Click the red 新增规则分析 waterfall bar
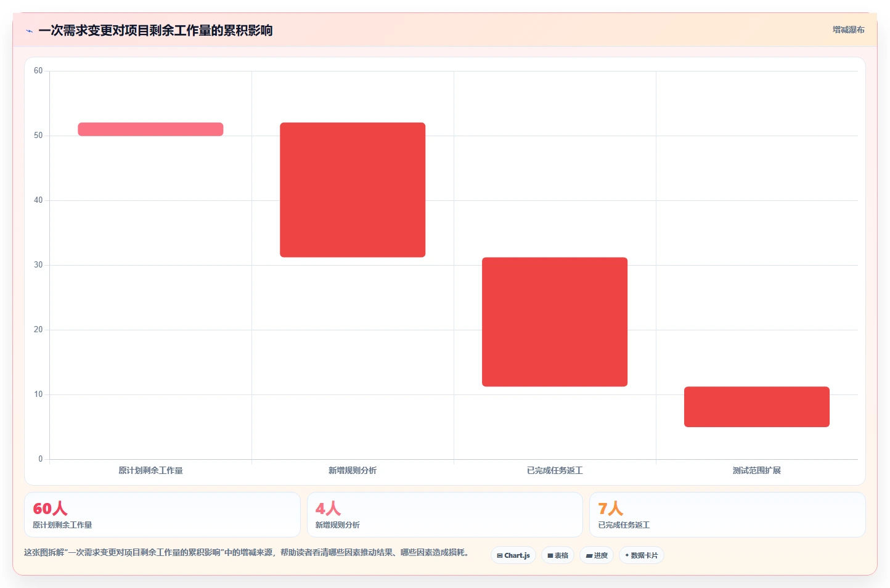 pyautogui.click(x=353, y=190)
